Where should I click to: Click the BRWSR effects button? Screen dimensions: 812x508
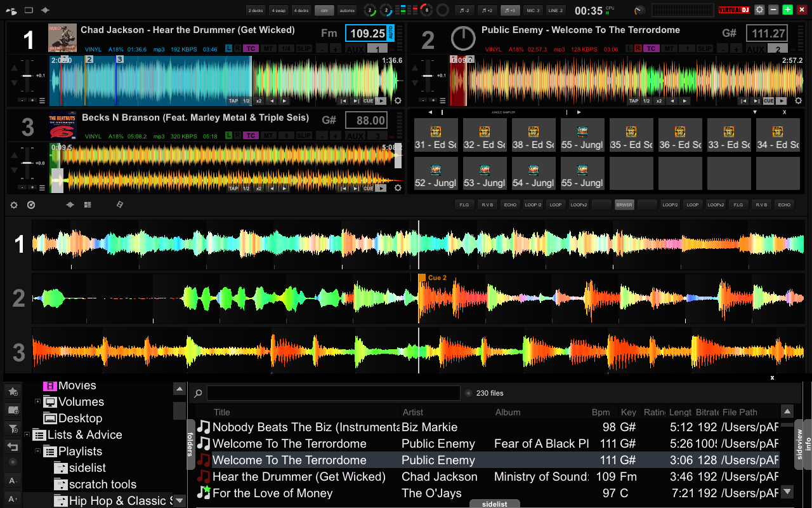click(x=624, y=204)
